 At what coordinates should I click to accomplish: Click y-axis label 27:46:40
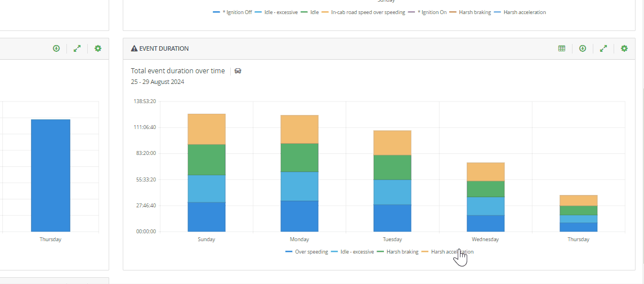(x=147, y=206)
